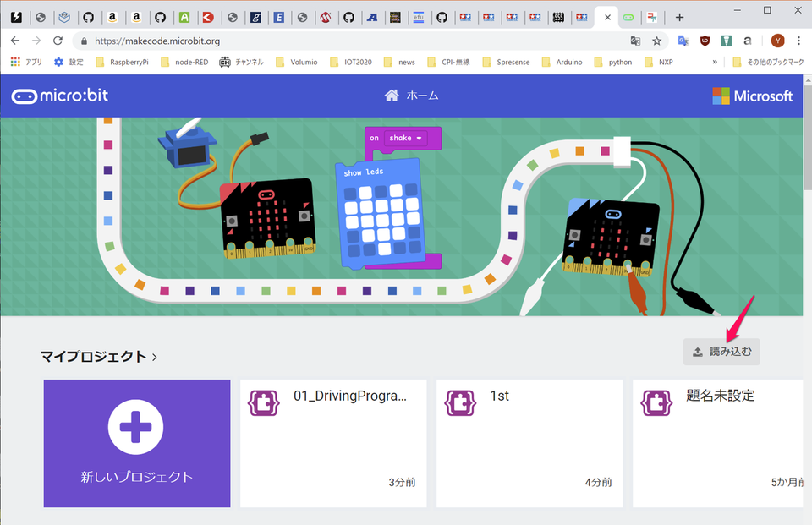
Task: Open the 1st project tile
Action: [x=529, y=443]
